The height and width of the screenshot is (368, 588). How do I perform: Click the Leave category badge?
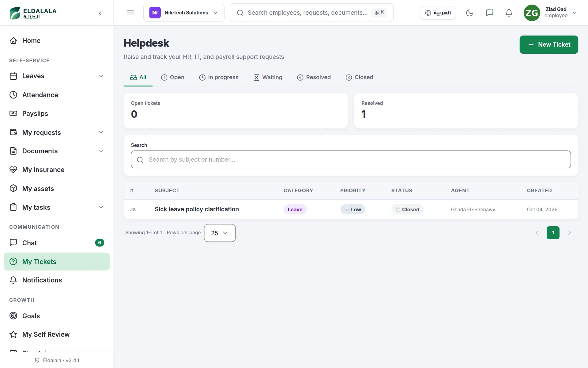tap(295, 209)
